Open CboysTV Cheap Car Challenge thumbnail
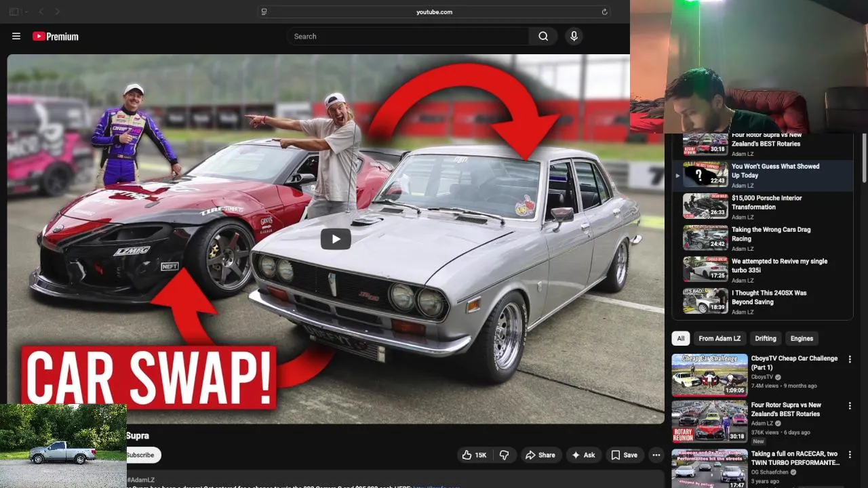868x488 pixels. point(709,375)
